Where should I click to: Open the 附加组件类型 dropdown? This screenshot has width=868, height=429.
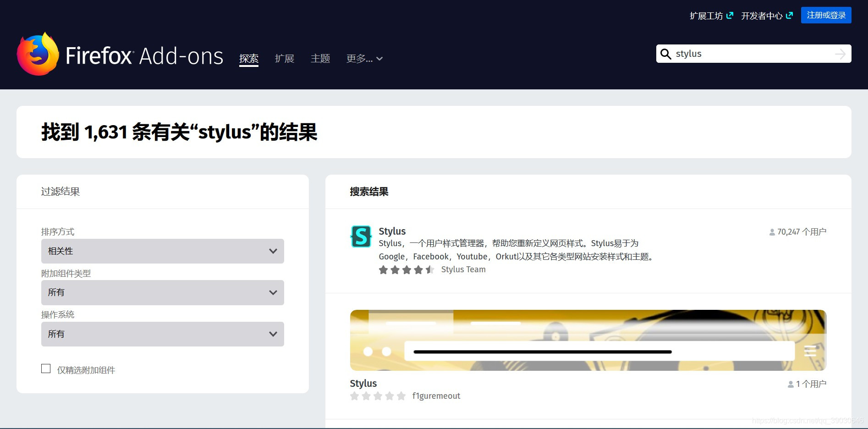tap(163, 292)
